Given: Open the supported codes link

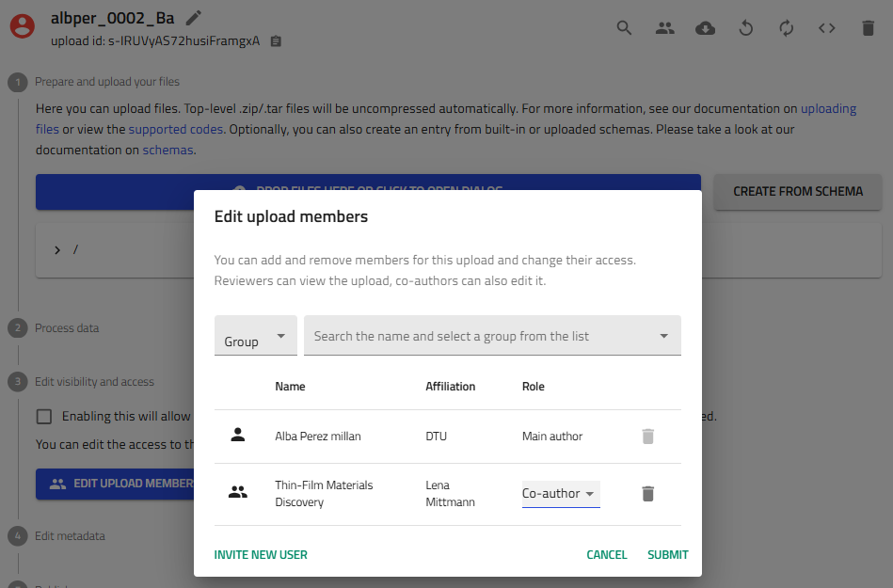Looking at the screenshot, I should 176,129.
